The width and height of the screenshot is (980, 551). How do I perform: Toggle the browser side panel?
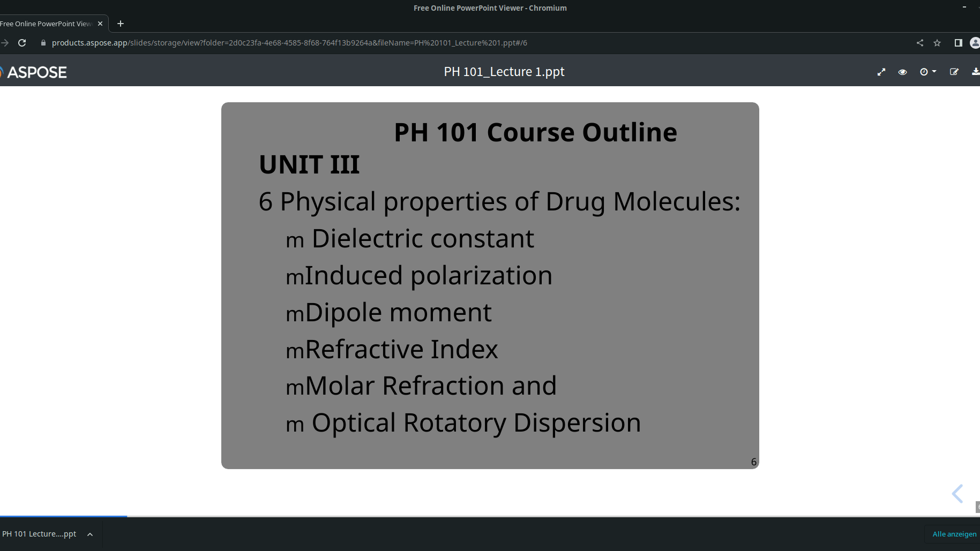(x=958, y=43)
